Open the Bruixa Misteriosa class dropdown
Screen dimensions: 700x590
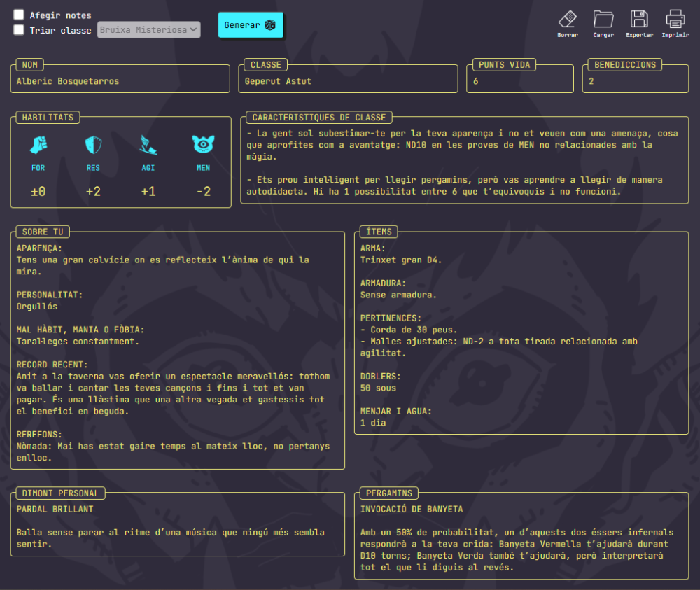(148, 30)
